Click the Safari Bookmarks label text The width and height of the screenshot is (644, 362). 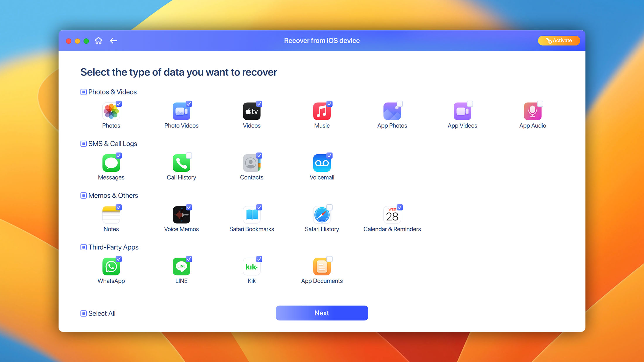coord(252,229)
